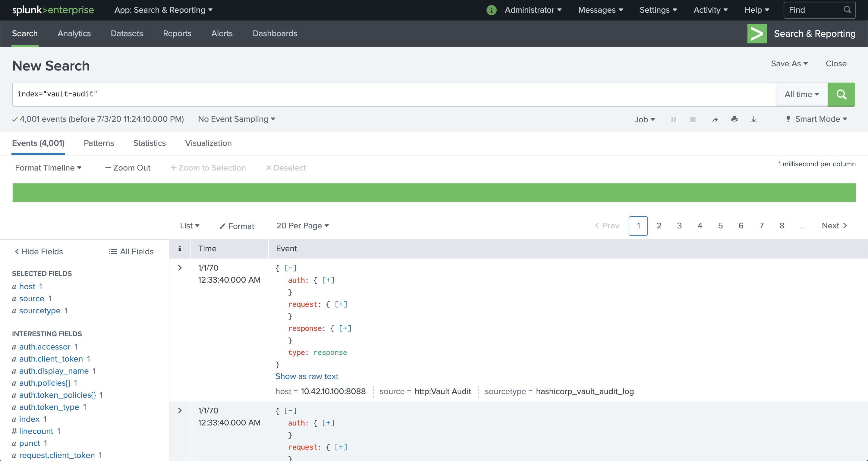Click the share/finalize job icon
The height and width of the screenshot is (461, 868).
(x=715, y=119)
